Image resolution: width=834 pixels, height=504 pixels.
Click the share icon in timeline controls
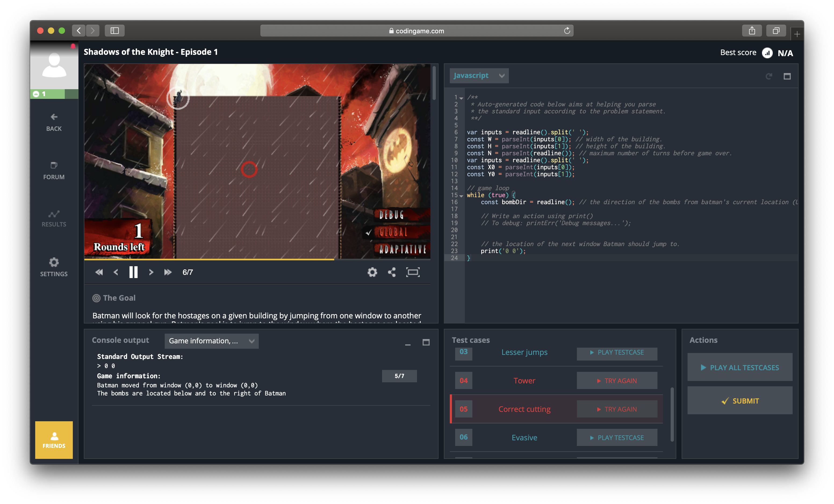click(x=391, y=272)
